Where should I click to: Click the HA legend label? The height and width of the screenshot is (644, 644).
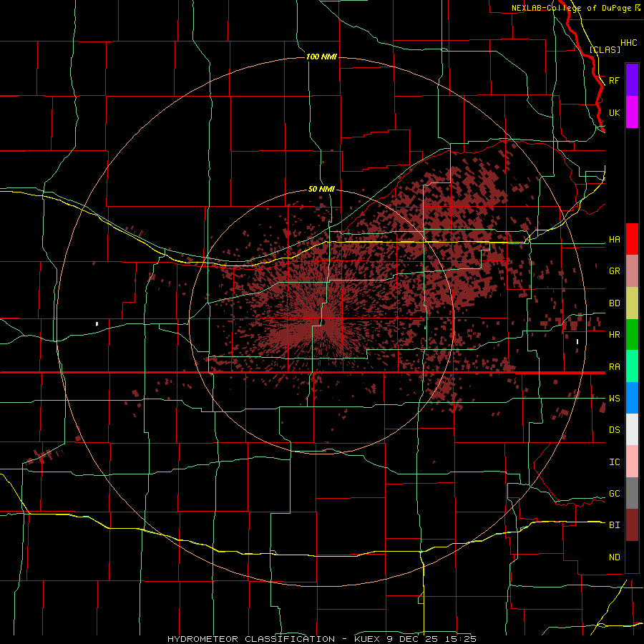[614, 240]
